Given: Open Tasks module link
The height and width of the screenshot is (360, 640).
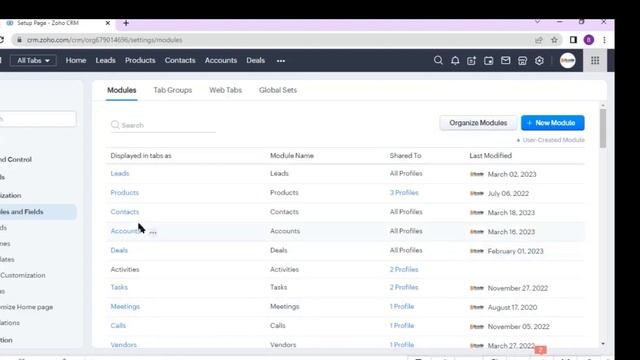Looking at the screenshot, I should click(x=119, y=287).
